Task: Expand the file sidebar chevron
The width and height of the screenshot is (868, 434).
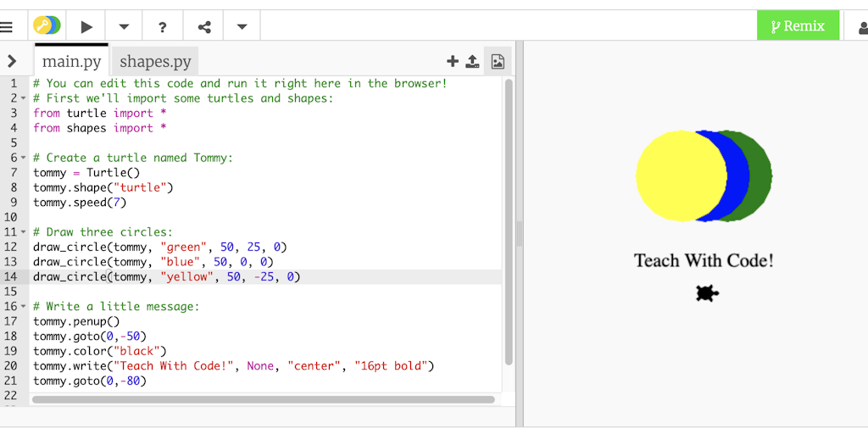Action: coord(12,61)
